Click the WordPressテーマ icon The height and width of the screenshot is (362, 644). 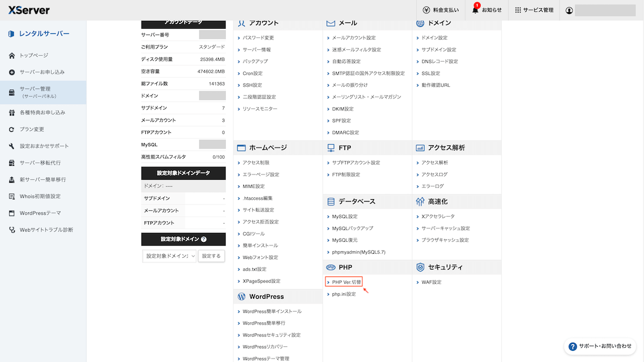click(12, 213)
